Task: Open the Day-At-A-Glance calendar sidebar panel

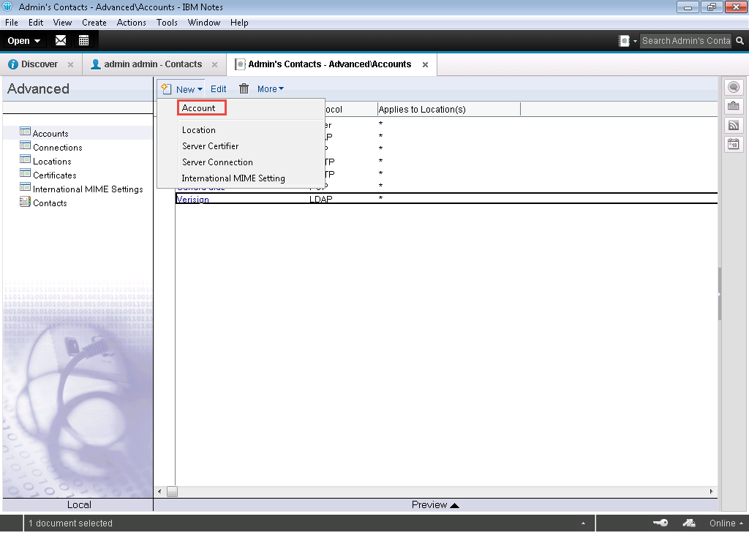Action: (x=734, y=145)
